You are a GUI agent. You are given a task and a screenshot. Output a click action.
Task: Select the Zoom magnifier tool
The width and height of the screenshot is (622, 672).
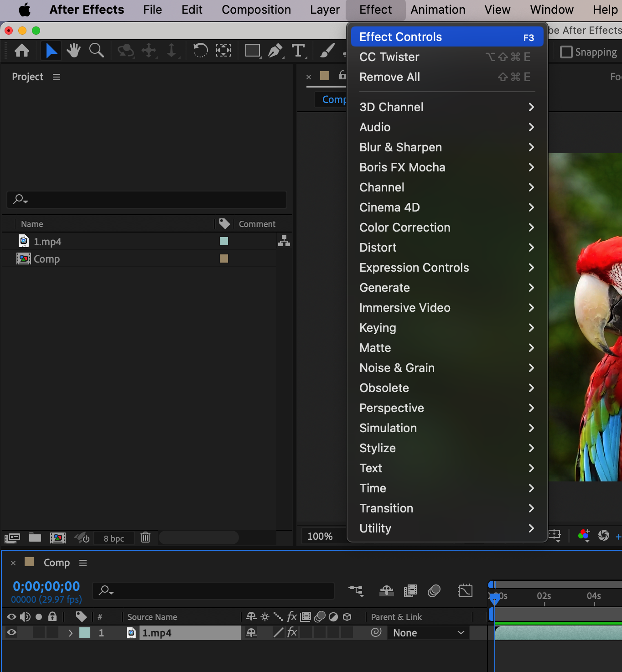(x=96, y=51)
